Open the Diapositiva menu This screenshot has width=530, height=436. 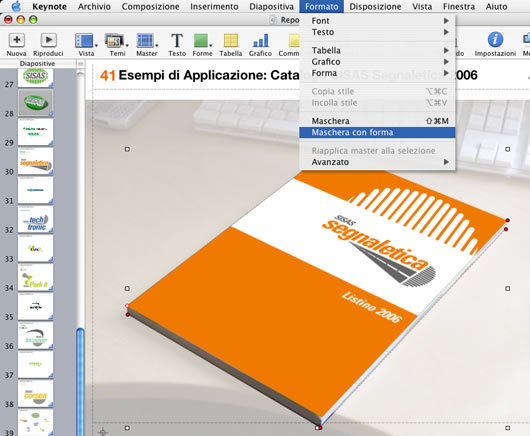coord(271,6)
